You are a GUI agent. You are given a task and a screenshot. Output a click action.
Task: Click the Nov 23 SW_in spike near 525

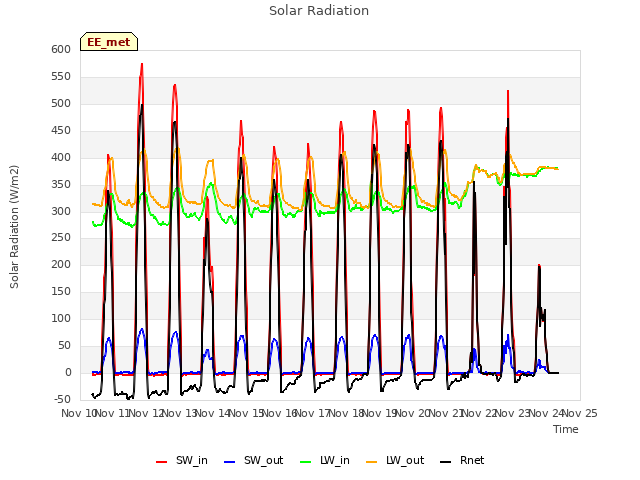[x=508, y=91]
